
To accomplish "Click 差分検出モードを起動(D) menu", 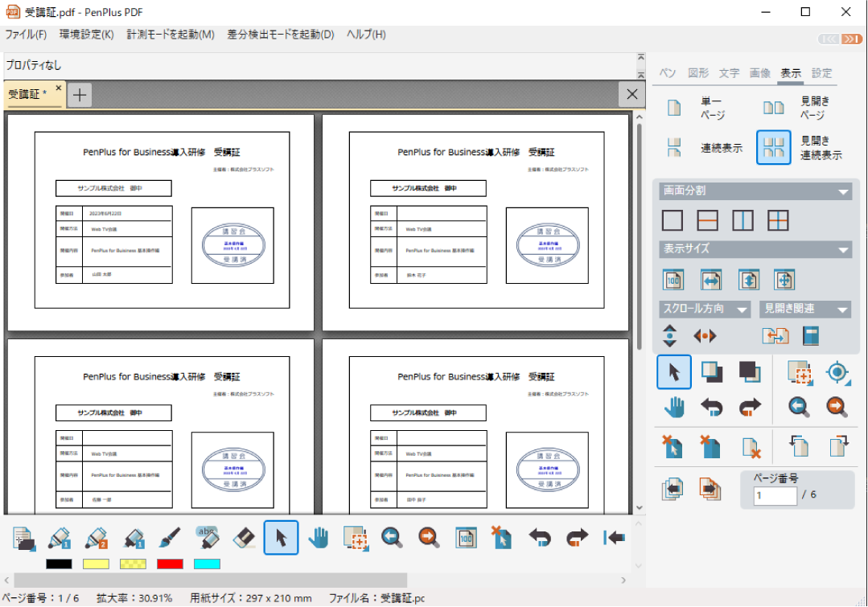I will point(281,35).
